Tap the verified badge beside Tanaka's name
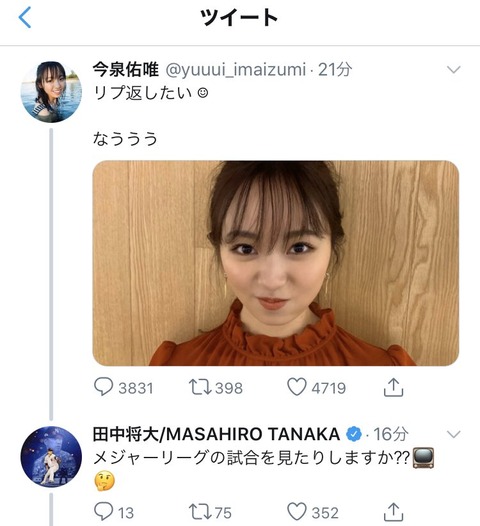Screen dimensions: 480x526 point(354,434)
